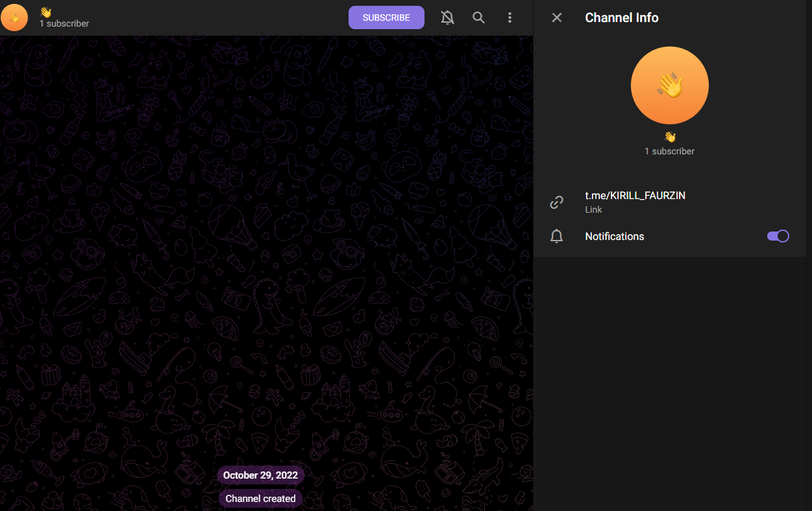Click the bell icon beside Notifications
This screenshot has height=511, width=812.
(556, 236)
